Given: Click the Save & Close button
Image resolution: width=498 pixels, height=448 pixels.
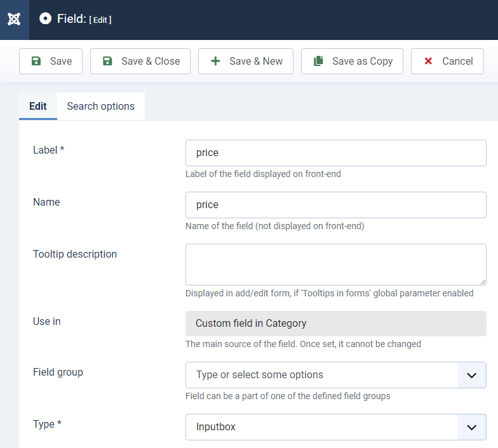Looking at the screenshot, I should [x=140, y=61].
